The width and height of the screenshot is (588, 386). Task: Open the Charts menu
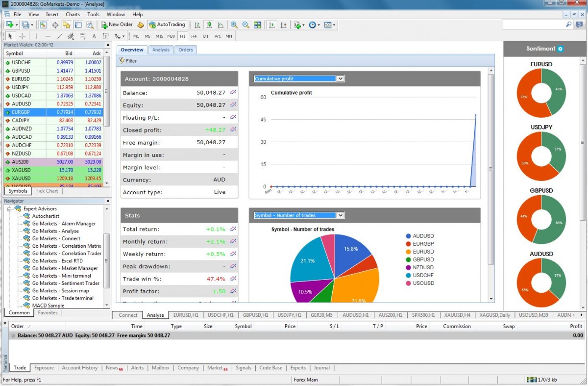pyautogui.click(x=72, y=14)
